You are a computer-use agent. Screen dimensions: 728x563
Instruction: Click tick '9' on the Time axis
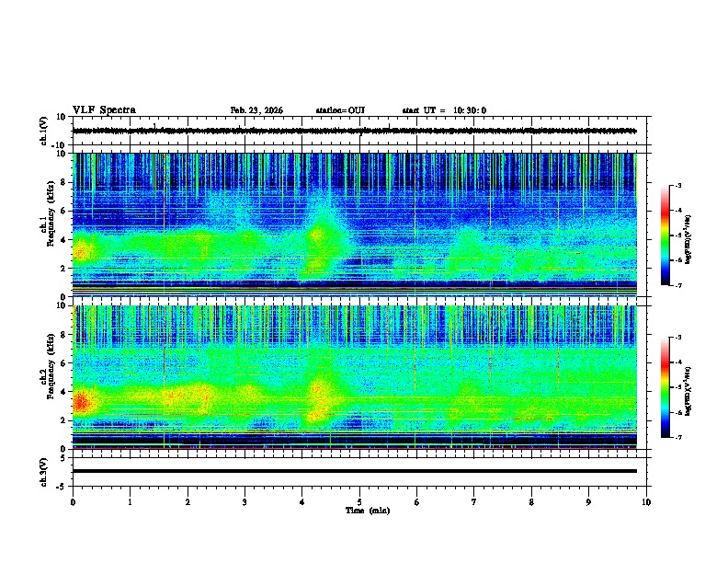pos(588,502)
